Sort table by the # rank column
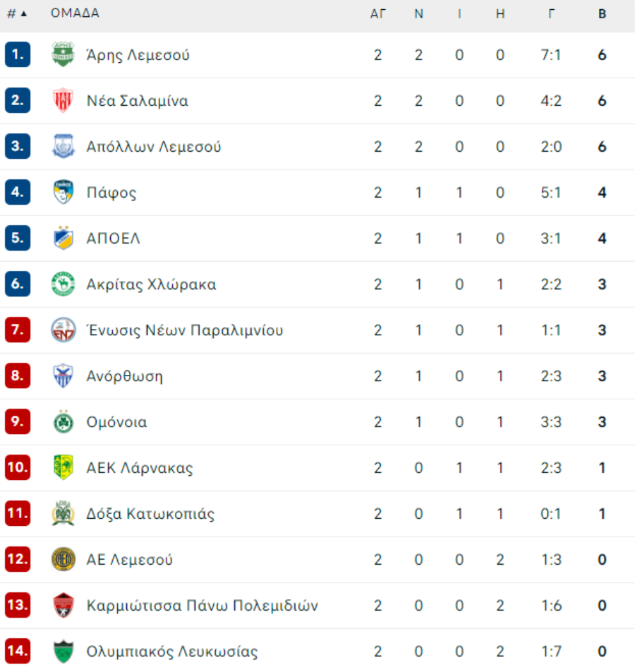The image size is (635, 672). tap(17, 13)
